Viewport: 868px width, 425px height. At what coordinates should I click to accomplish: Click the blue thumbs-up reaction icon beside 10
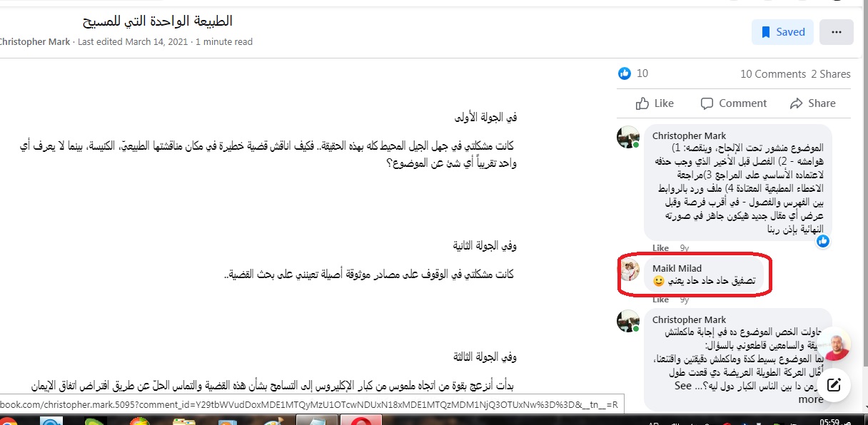click(625, 73)
